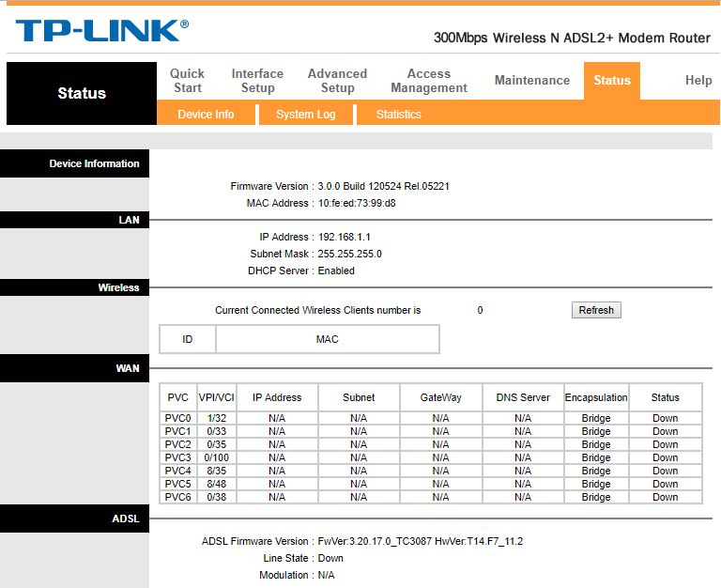721x588 pixels.
Task: Click the 8/35 VPI/VCI value
Action: pyautogui.click(x=217, y=472)
